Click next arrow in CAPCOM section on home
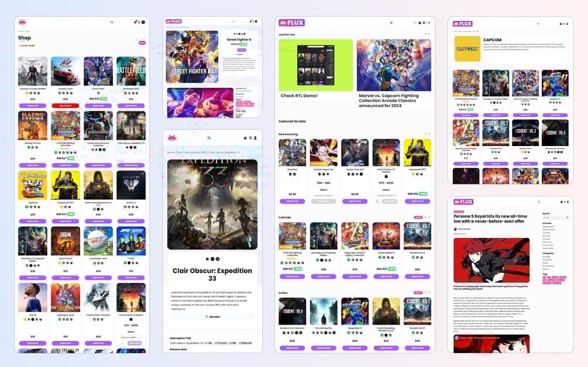The image size is (588, 367). pos(429,217)
